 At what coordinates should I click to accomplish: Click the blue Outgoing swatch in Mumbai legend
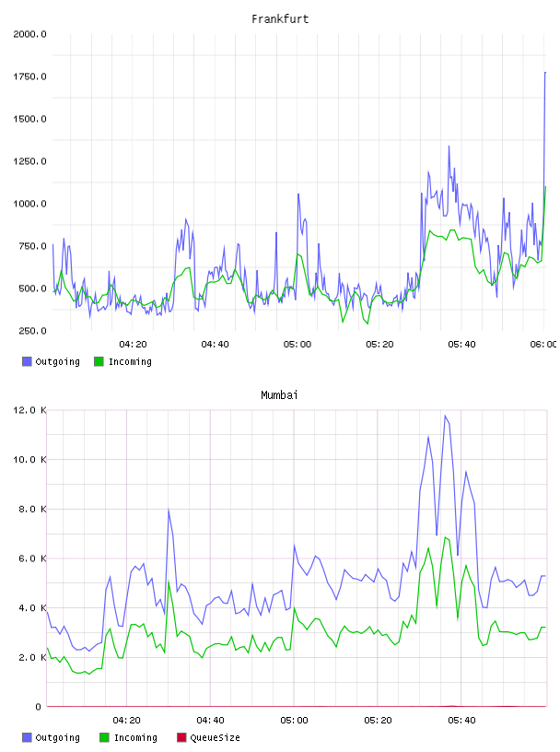pos(27,737)
